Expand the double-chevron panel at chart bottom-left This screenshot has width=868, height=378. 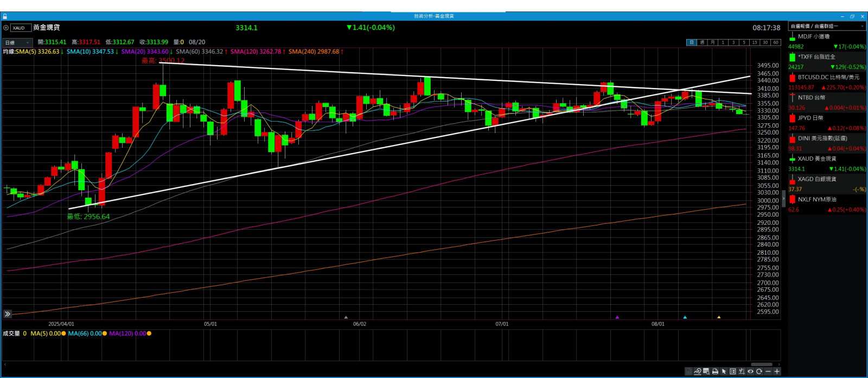pos(8,314)
